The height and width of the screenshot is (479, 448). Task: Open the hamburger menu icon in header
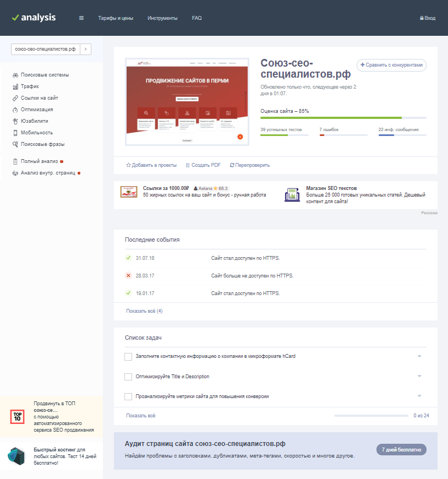coord(81,18)
